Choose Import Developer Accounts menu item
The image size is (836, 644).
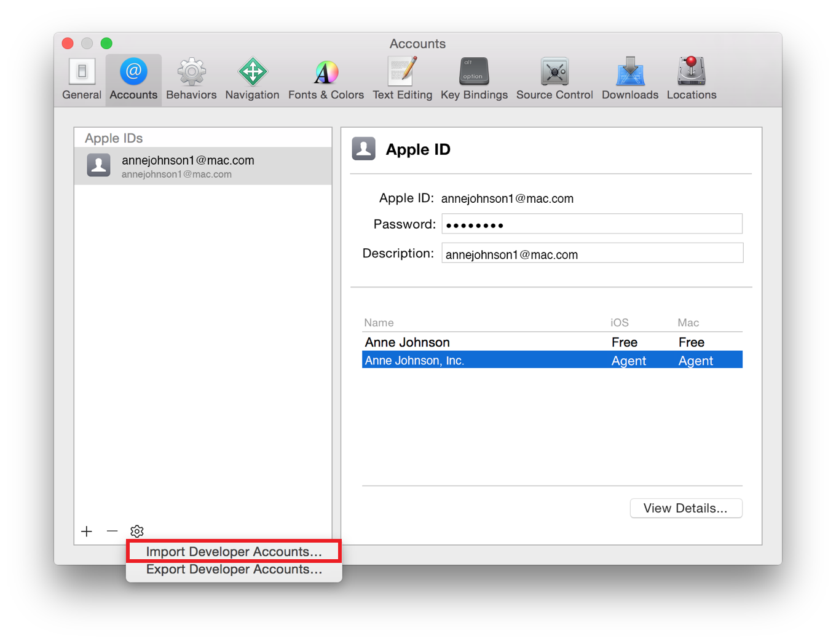point(234,551)
